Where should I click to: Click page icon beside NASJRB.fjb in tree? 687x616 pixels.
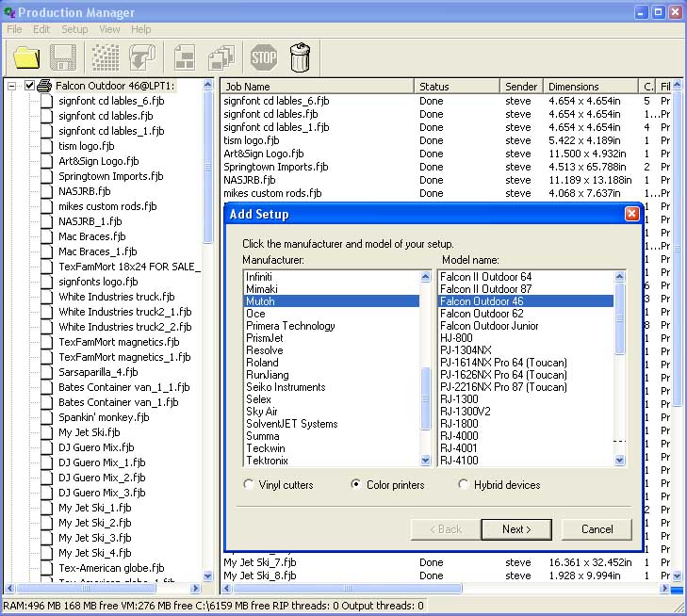pyautogui.click(x=46, y=191)
